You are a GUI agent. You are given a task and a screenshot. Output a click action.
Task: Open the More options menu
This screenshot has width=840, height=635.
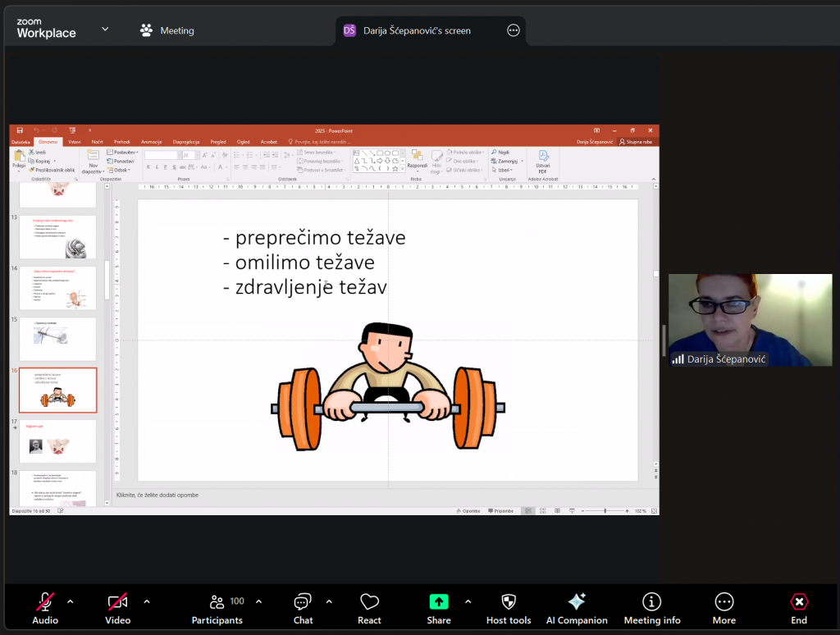[x=724, y=607]
